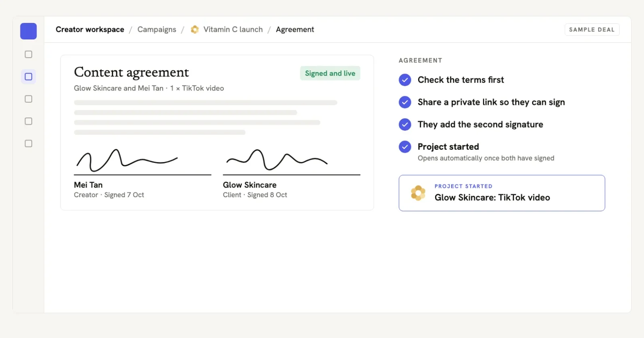Select the highlighted square icon in the sidebar
The height and width of the screenshot is (338, 644).
pos(29,76)
